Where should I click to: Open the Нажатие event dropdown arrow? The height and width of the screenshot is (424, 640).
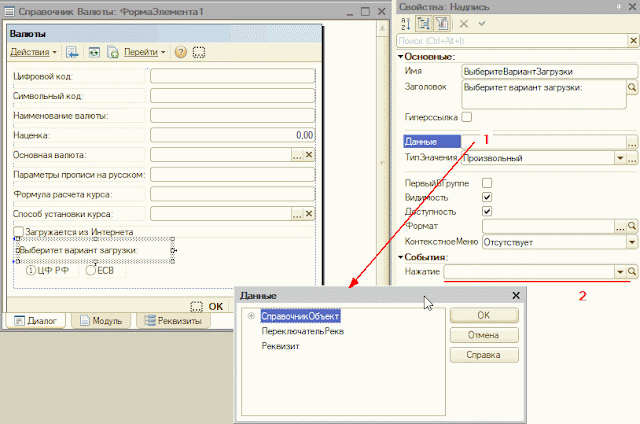pyautogui.click(x=620, y=271)
